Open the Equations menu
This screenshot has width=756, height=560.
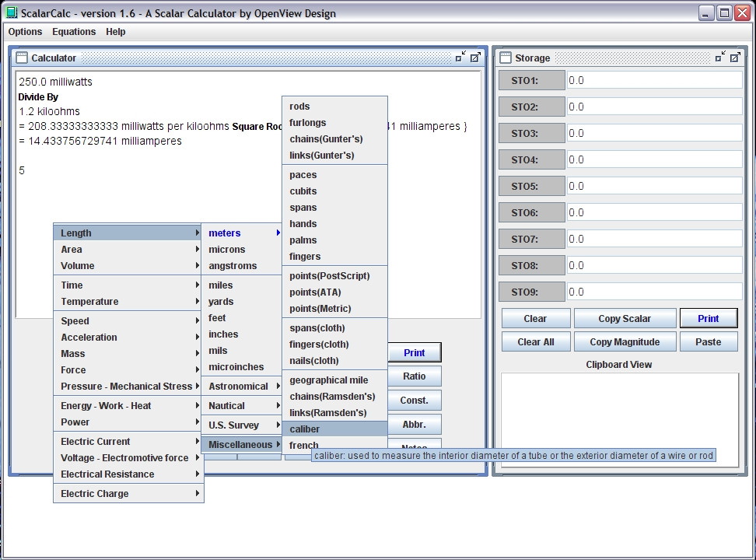[x=74, y=32]
